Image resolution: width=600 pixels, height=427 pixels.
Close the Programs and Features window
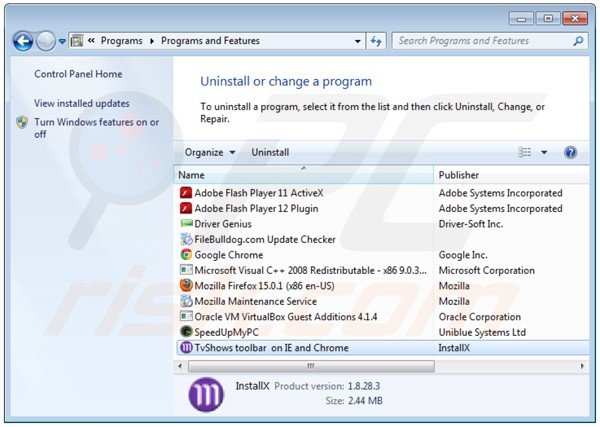tap(575, 18)
